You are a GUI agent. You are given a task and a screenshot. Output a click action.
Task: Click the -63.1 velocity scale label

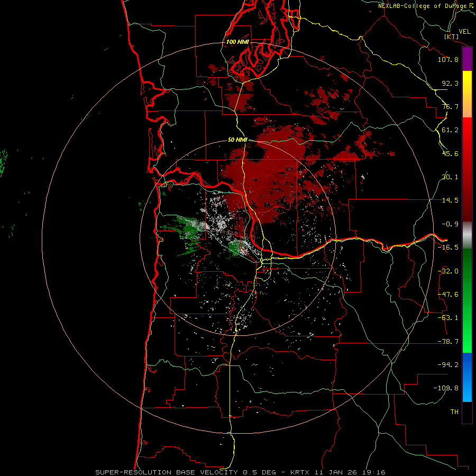[x=448, y=318]
